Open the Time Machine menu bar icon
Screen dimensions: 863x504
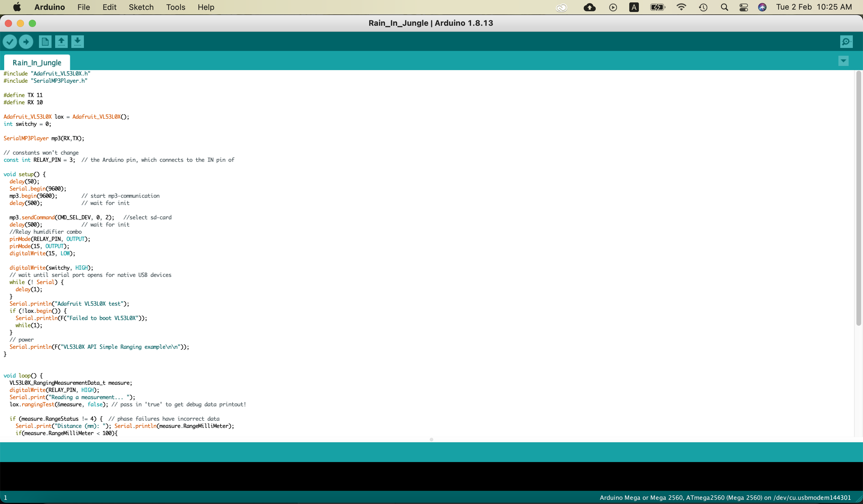703,7
